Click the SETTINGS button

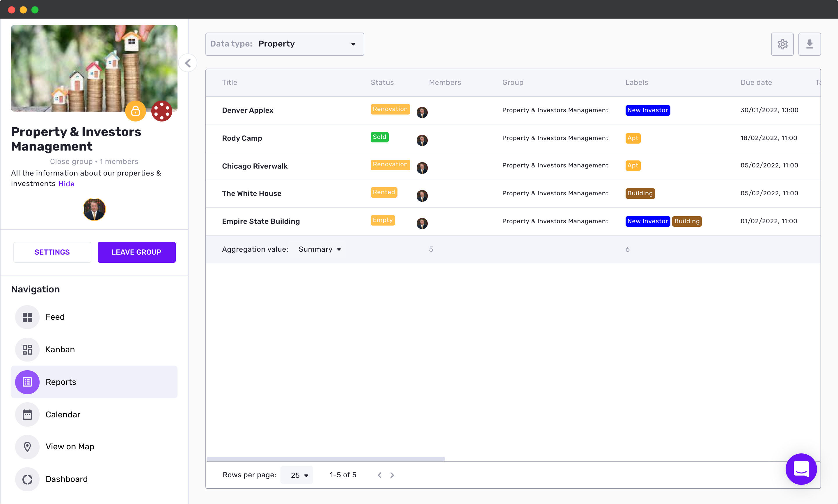(x=52, y=252)
